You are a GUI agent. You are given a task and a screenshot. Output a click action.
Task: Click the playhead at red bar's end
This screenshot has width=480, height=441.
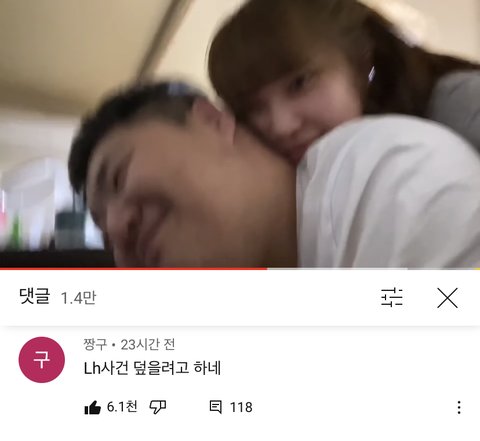click(267, 268)
